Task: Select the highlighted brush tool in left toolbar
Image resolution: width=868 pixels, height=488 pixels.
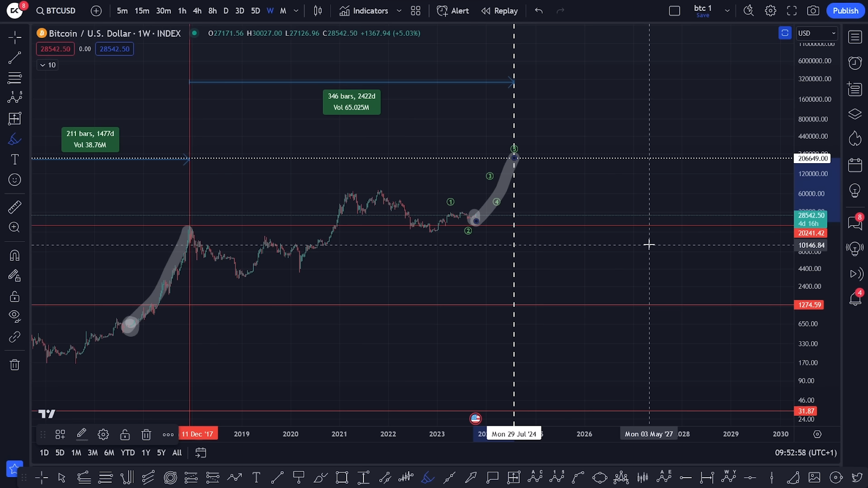Action: click(x=15, y=139)
